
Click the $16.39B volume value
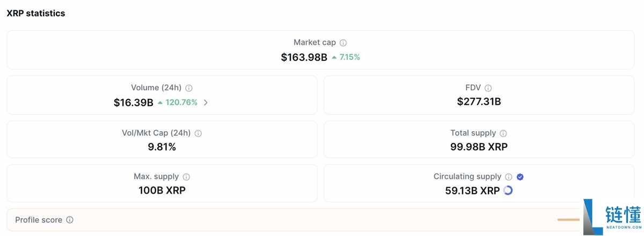pos(133,103)
